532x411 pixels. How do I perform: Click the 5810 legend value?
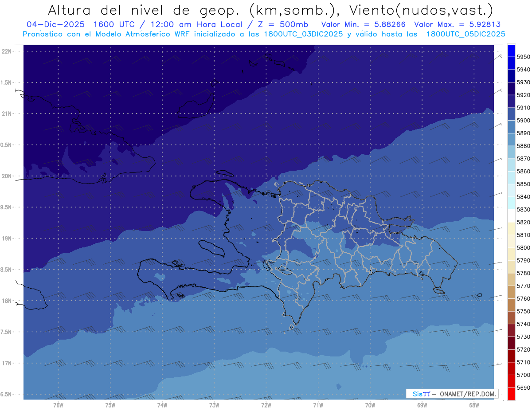point(524,235)
